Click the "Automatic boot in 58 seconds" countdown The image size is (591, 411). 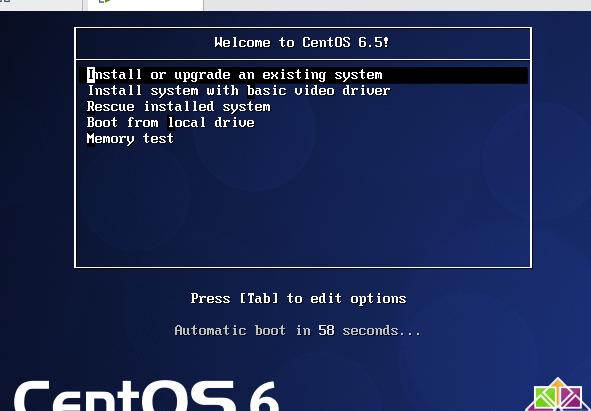tap(297, 331)
